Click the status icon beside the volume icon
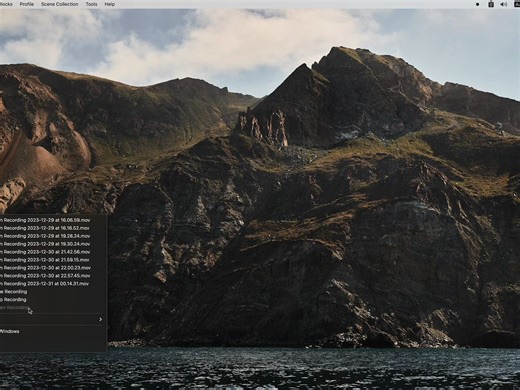 tap(491, 4)
